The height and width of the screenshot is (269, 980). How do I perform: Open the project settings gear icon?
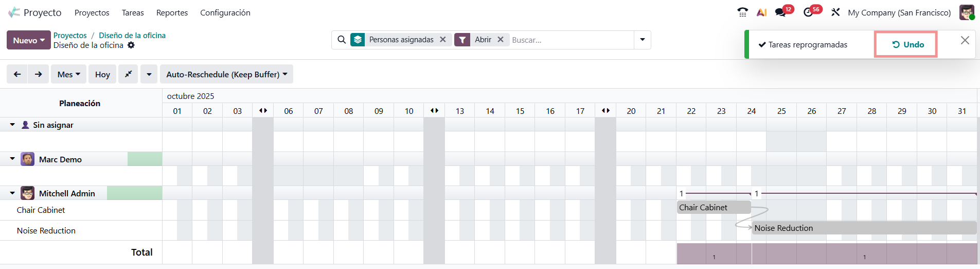point(131,45)
